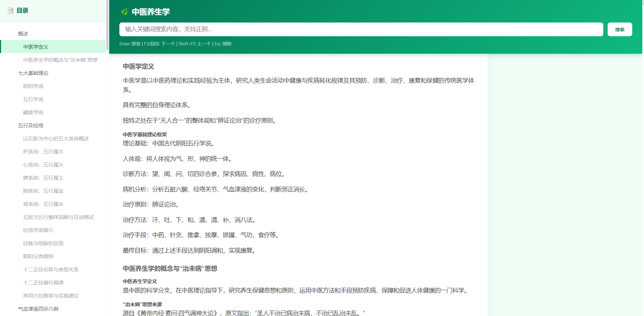Open 肝系统：五行属木 section
This screenshot has width=644, height=316.
tap(43, 151)
